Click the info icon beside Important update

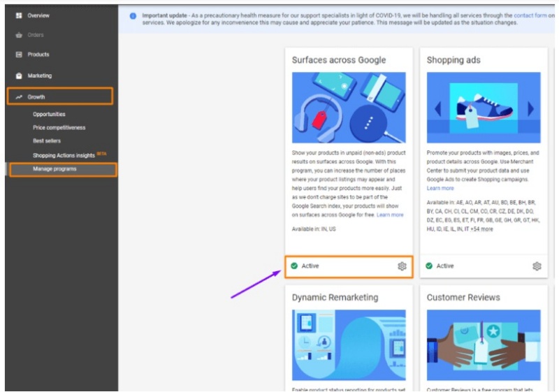point(133,16)
